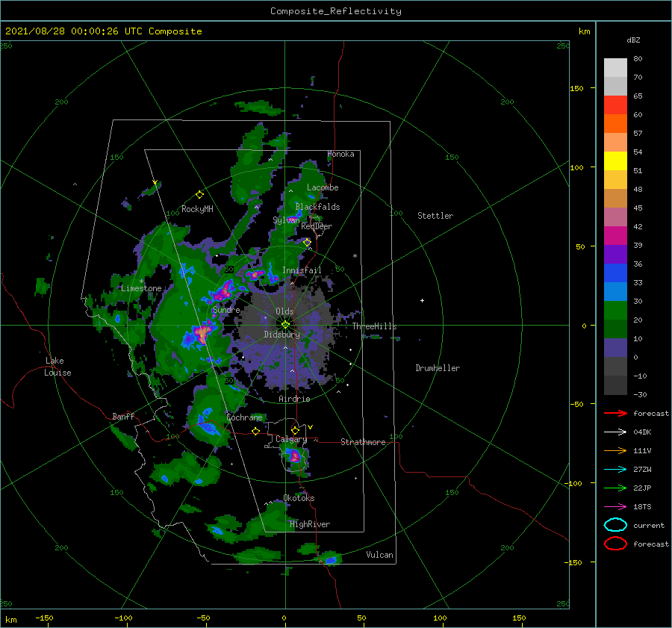Click yellow diamond marker below Cochrane

[255, 431]
